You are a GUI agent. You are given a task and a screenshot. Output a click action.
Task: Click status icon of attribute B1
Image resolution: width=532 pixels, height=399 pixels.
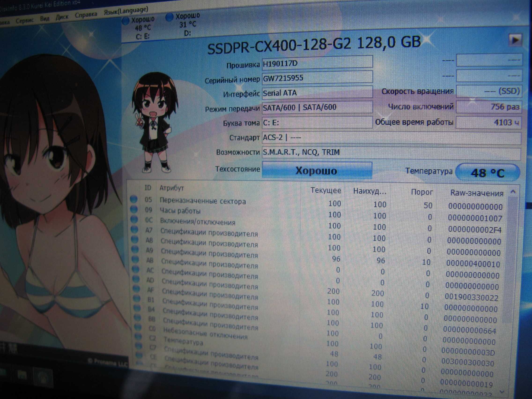[x=137, y=299]
